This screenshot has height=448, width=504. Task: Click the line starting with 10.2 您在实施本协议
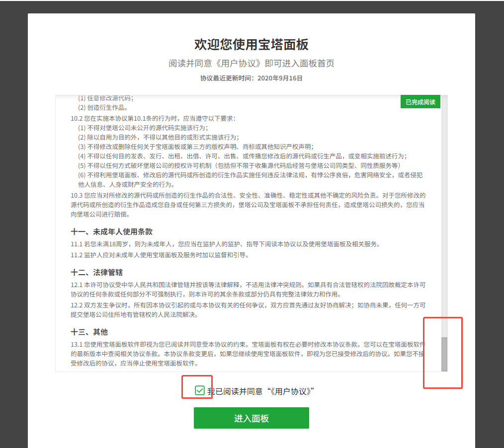click(x=153, y=118)
